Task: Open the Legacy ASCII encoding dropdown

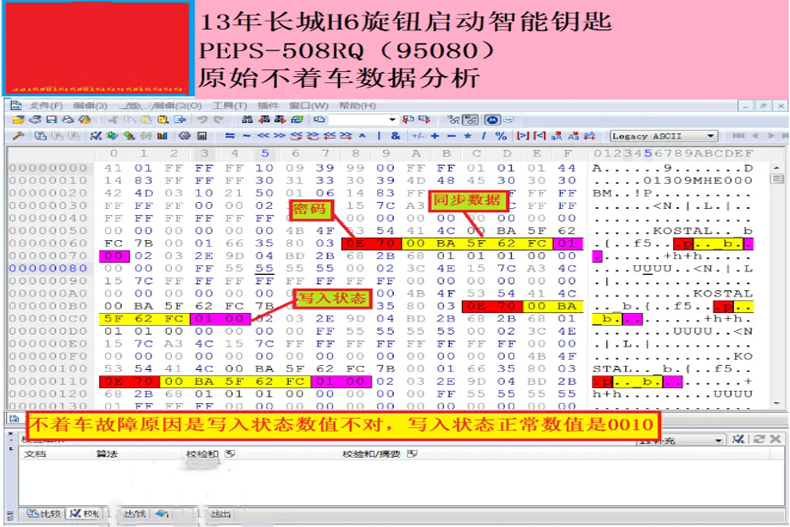Action: click(710, 136)
